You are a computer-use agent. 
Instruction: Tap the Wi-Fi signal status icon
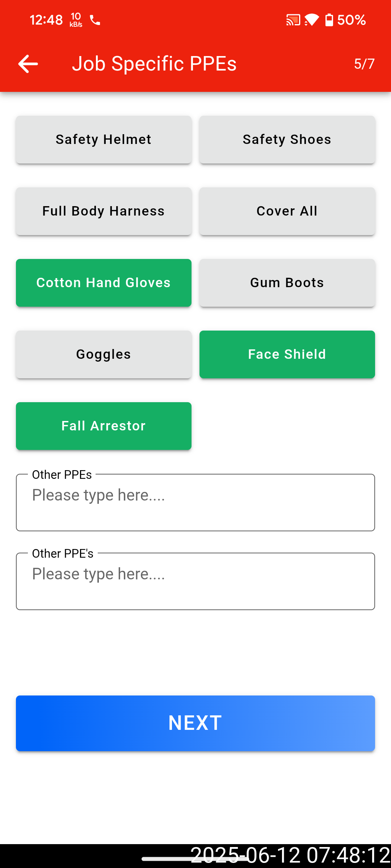[x=312, y=20]
